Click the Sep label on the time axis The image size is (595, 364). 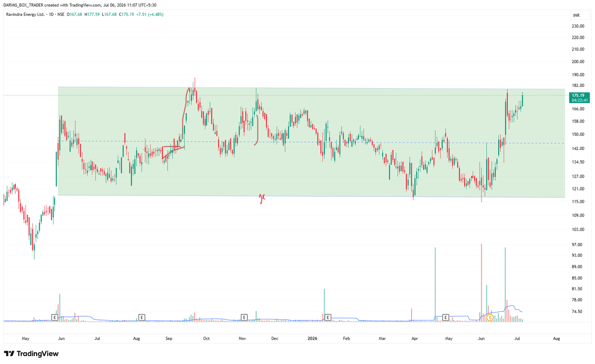tap(169, 338)
